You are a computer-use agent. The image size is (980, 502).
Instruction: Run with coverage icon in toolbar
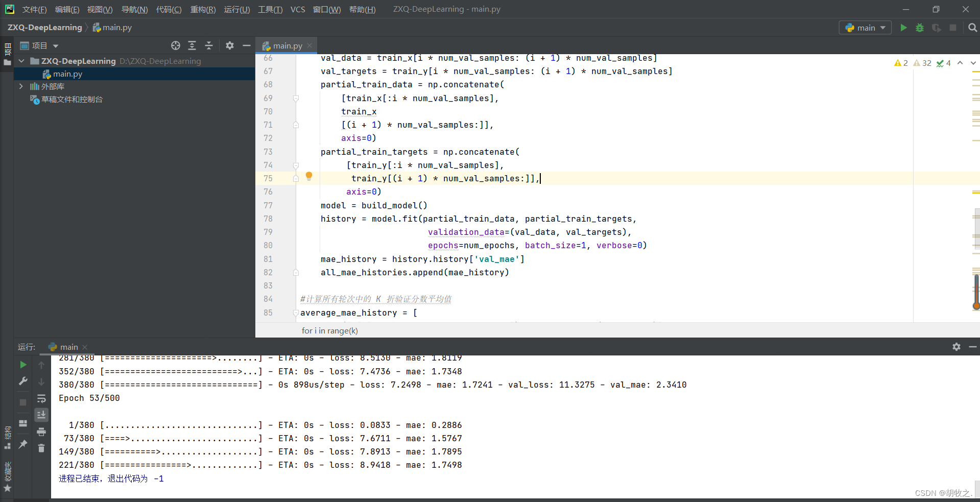click(x=937, y=28)
